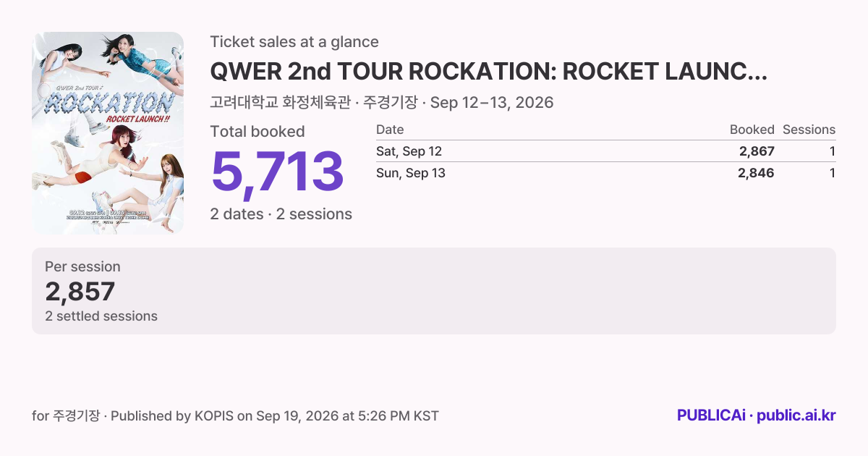Click the Per session label
Image resolution: width=868 pixels, height=456 pixels.
(82, 266)
